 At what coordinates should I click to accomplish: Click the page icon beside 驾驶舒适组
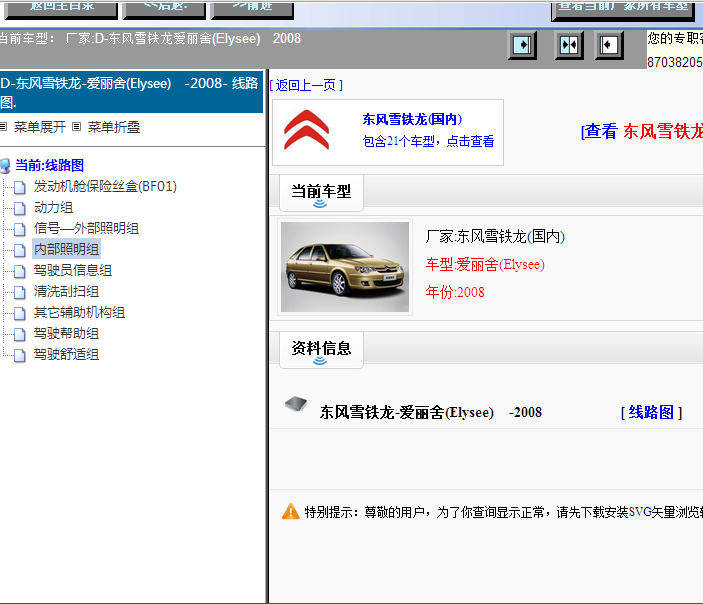pos(20,355)
